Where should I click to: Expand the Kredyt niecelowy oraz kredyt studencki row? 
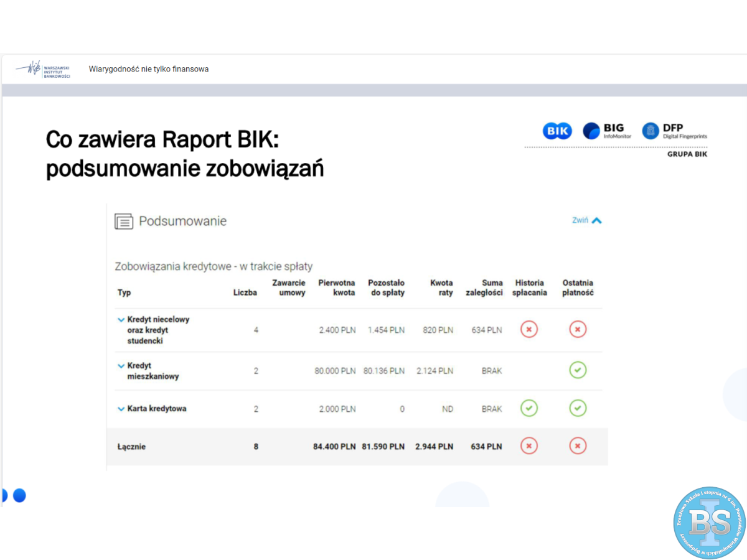coord(121,319)
